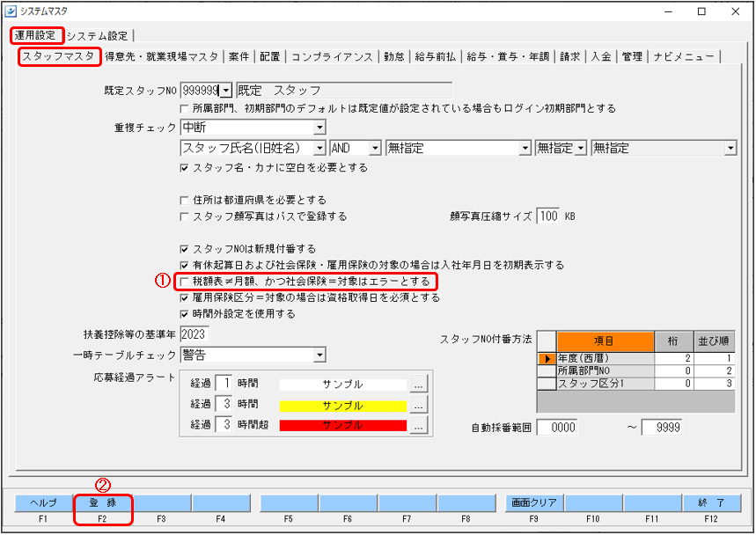Viewport: 756px width, 535px height.
Task: Click the システムマスタ title bar app icon
Action: click(x=10, y=11)
